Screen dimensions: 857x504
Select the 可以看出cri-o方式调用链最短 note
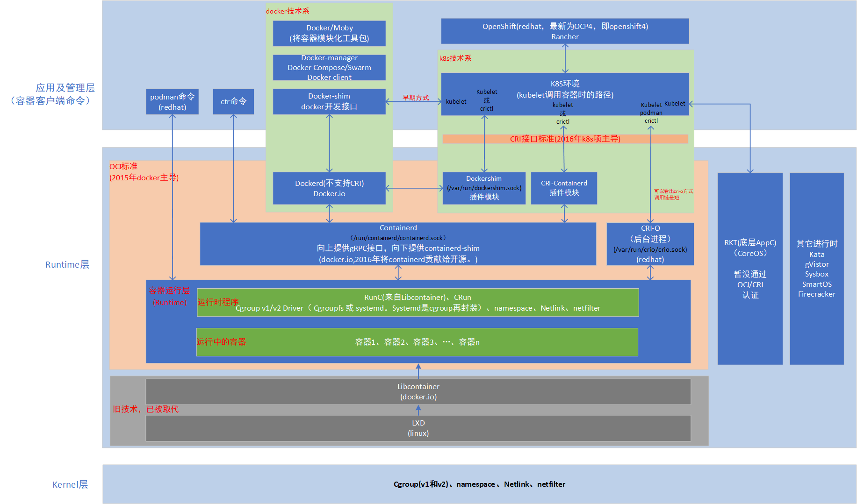(x=673, y=194)
